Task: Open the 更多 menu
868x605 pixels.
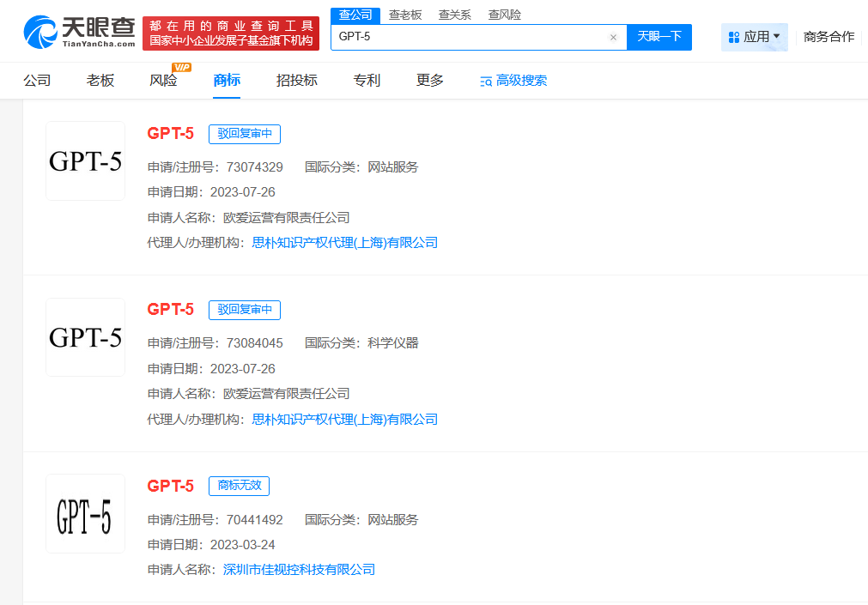Action: [428, 80]
